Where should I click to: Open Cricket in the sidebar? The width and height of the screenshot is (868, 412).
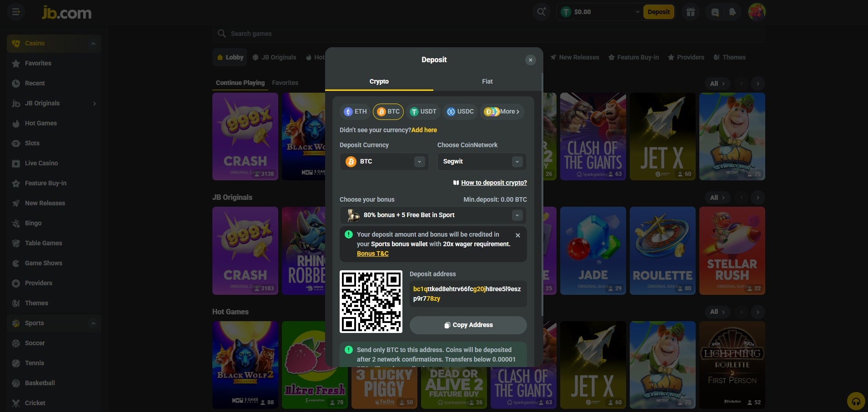click(x=54, y=403)
